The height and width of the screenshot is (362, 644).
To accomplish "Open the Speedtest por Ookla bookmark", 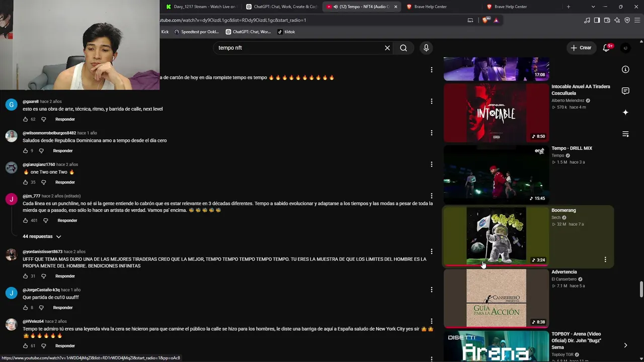I will pos(196,32).
